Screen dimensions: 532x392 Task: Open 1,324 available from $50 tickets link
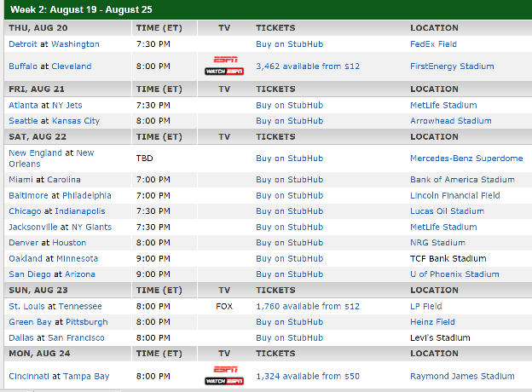point(308,376)
